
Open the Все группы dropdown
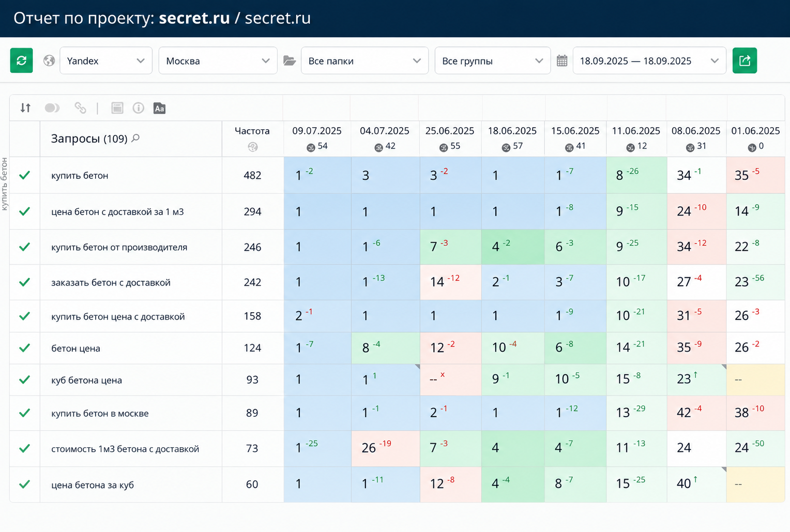[492, 61]
